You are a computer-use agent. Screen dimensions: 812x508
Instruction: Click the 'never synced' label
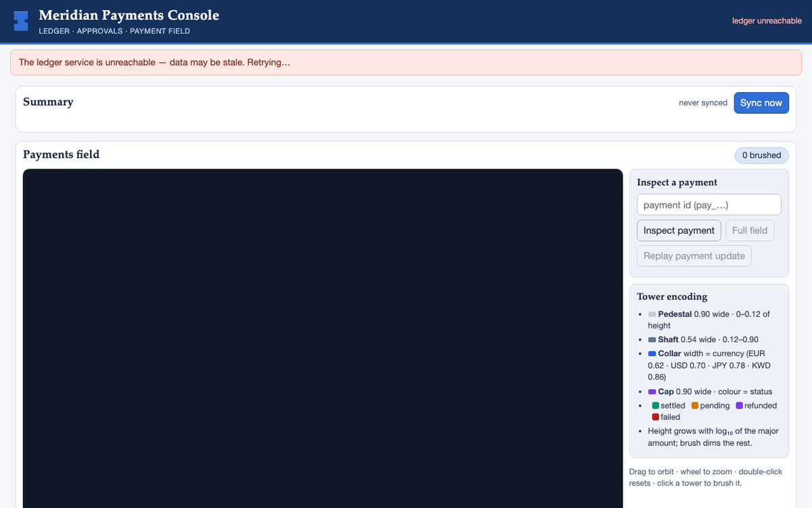(x=703, y=103)
